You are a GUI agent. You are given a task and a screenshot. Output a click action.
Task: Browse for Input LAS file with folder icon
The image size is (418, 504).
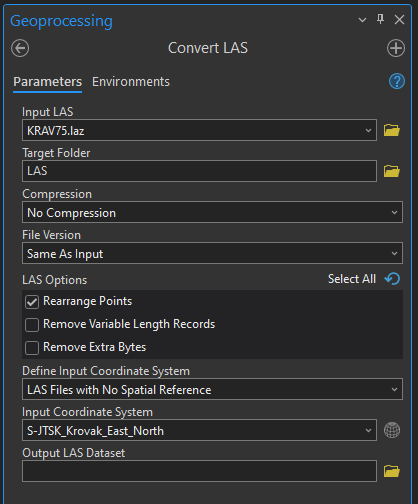tap(392, 130)
